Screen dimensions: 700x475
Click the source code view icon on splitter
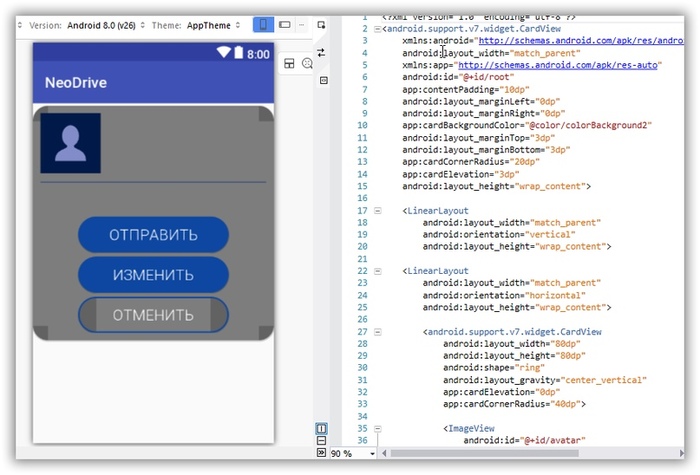(322, 79)
